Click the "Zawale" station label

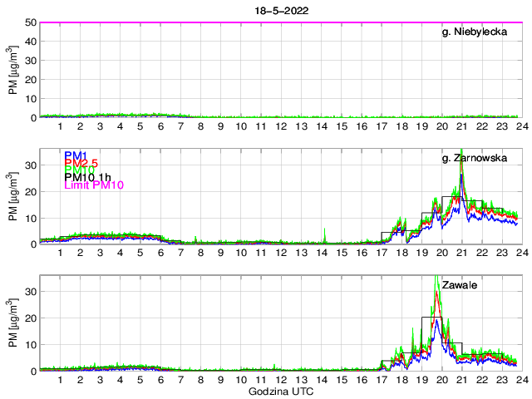point(460,284)
